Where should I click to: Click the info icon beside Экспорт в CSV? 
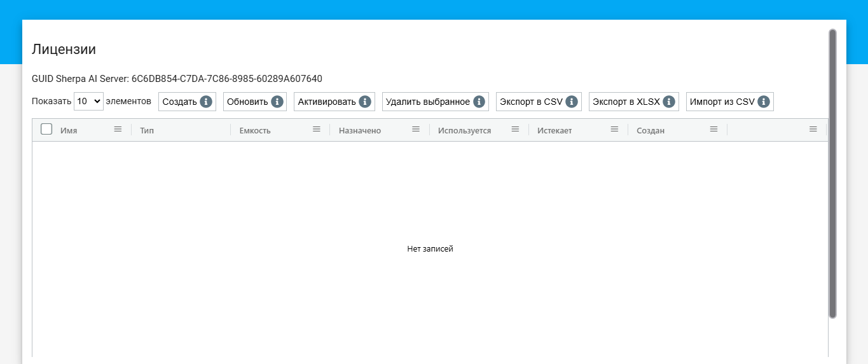click(571, 102)
